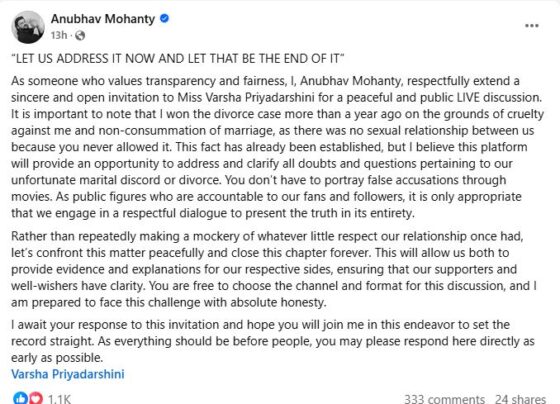Click the line mentioning 'movies. As public figures'
The image size is (560, 404).
tap(266, 197)
